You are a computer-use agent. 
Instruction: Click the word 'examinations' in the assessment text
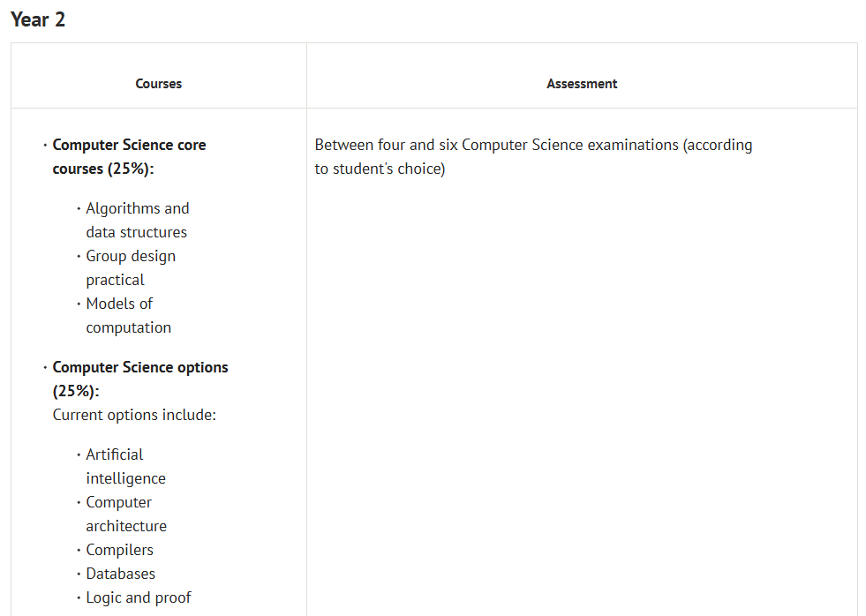click(x=634, y=145)
